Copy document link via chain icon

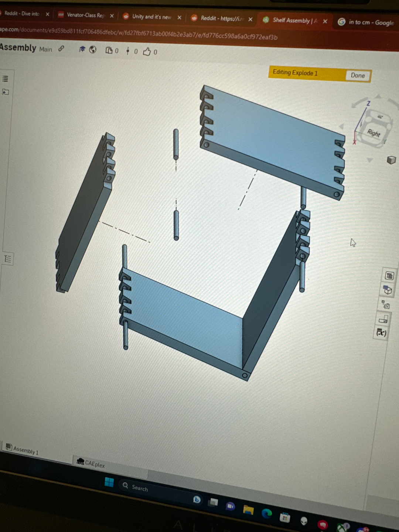coord(61,48)
